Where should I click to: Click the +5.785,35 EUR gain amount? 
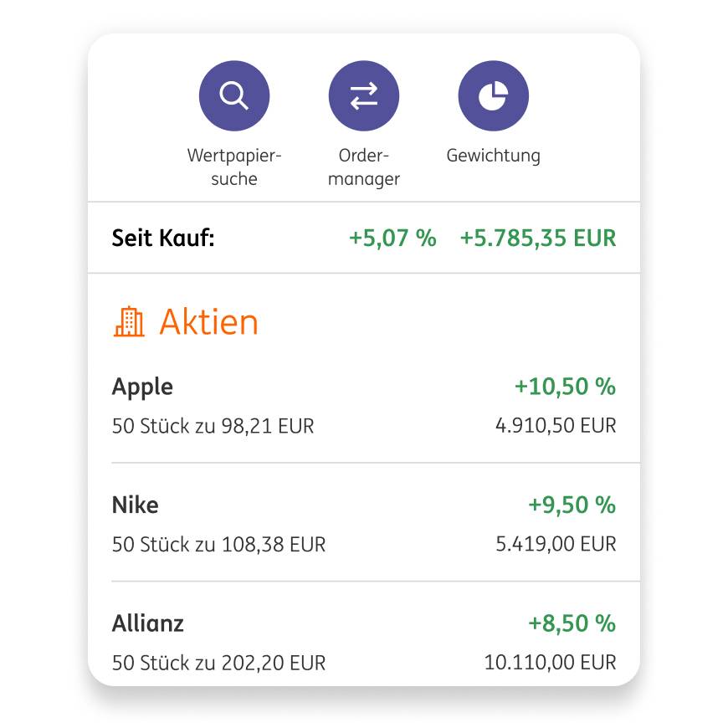(539, 238)
